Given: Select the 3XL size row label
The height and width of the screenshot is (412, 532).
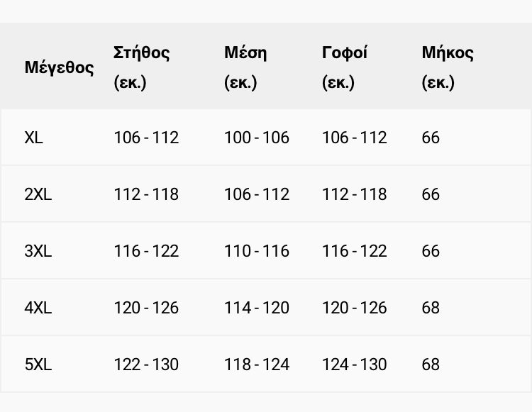Looking at the screenshot, I should 38,251.
